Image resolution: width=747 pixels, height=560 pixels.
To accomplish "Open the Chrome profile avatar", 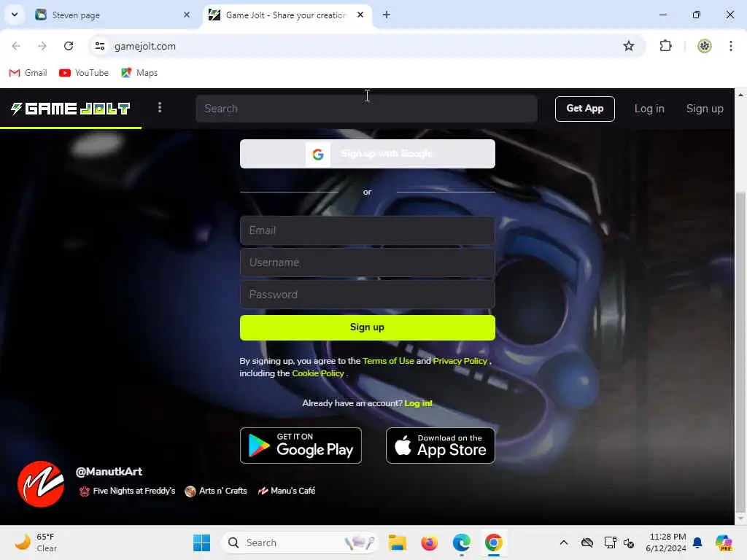I will click(704, 46).
